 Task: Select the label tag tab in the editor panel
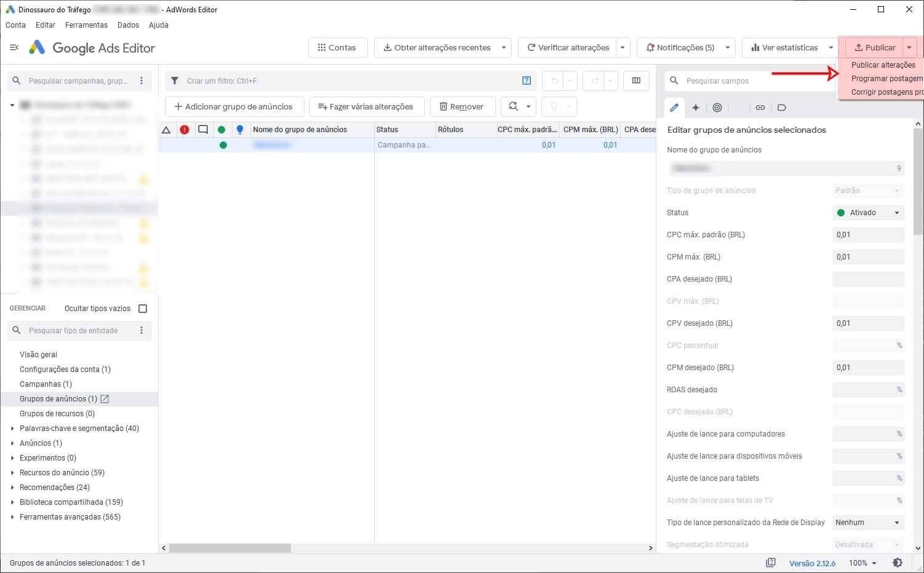[x=782, y=108]
